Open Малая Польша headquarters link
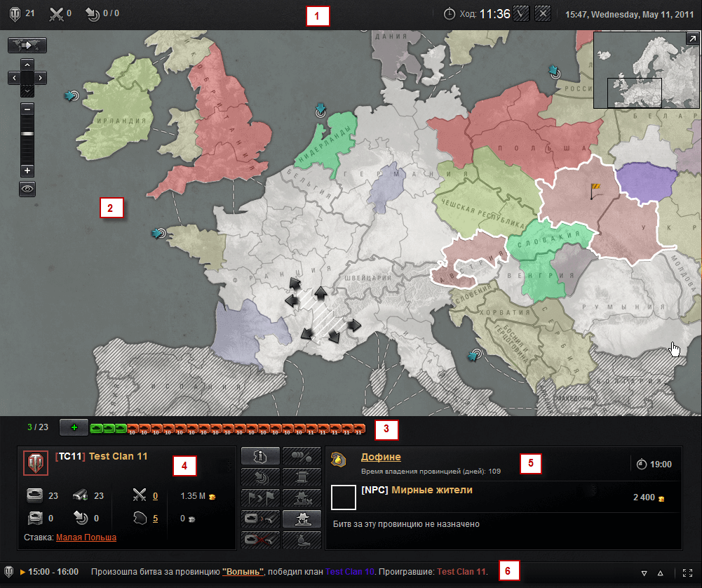The image size is (702, 588). pyautogui.click(x=86, y=537)
